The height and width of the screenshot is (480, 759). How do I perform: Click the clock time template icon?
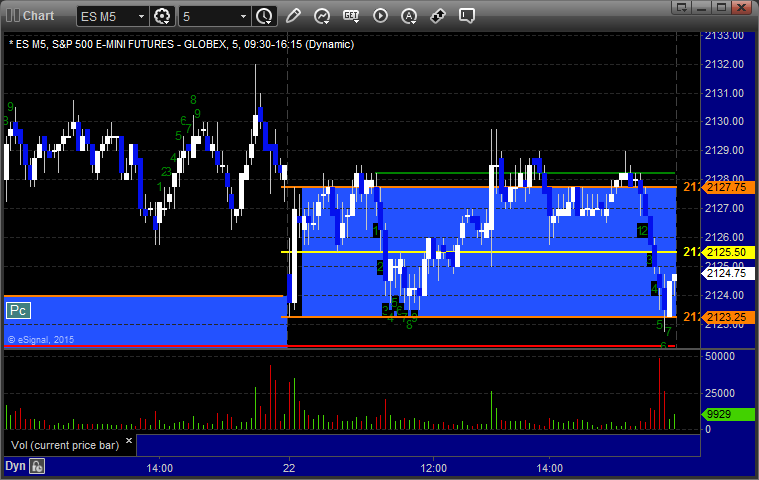point(264,16)
